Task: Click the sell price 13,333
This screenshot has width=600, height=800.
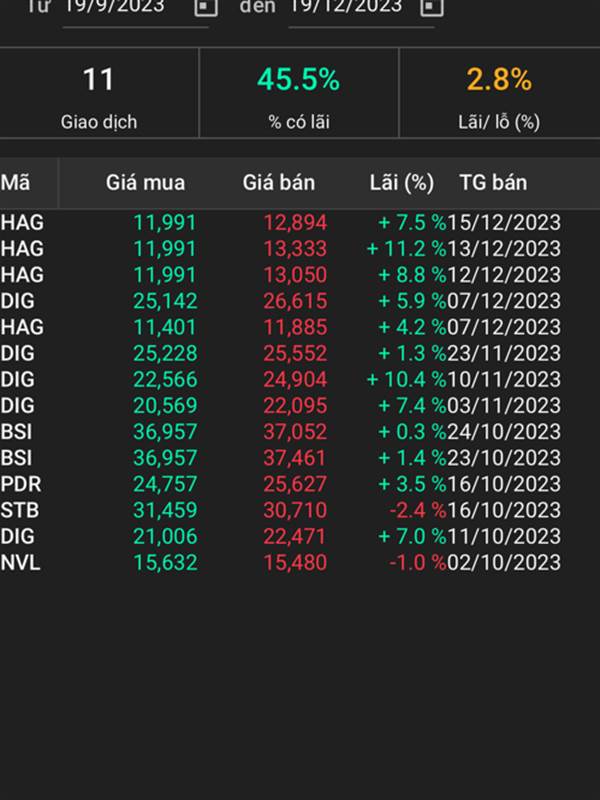Action: pos(295,248)
